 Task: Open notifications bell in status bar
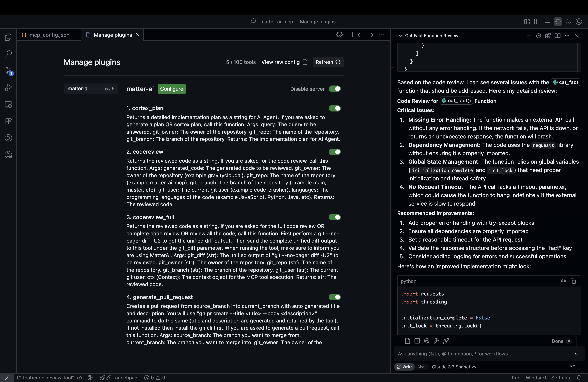(x=579, y=378)
